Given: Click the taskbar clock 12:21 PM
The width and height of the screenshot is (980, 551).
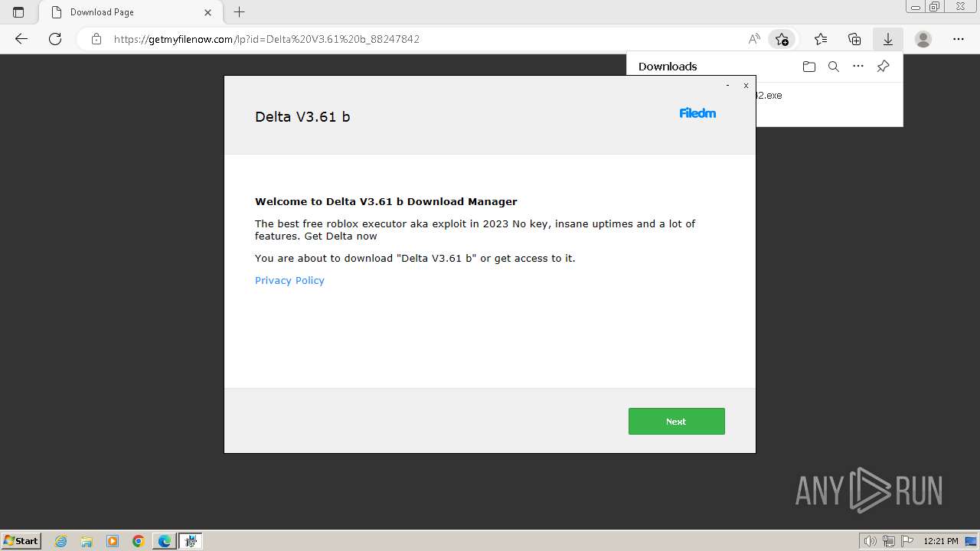Looking at the screenshot, I should [941, 541].
